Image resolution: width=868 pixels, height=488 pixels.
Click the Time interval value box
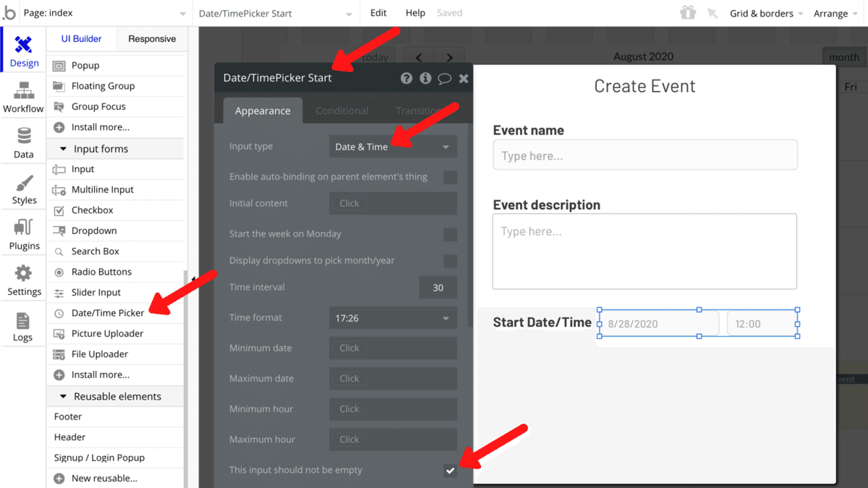(438, 288)
